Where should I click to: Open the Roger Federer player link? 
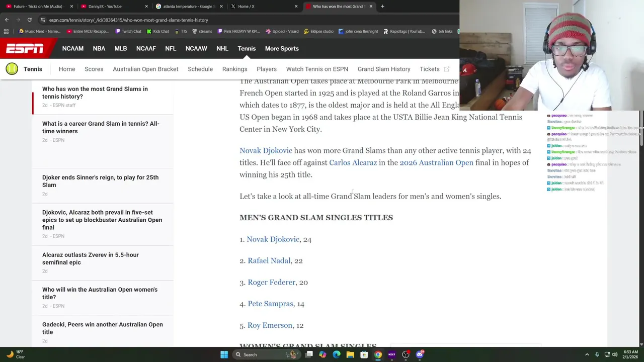(271, 282)
